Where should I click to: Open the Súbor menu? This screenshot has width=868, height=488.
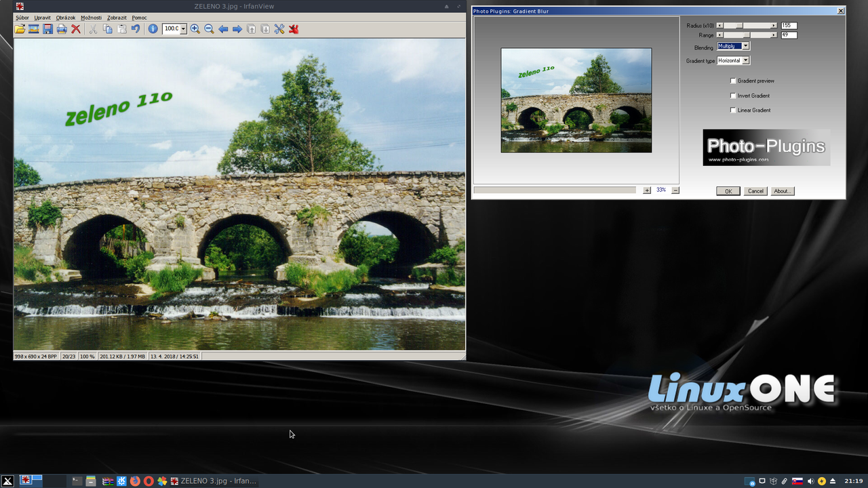[x=22, y=18]
